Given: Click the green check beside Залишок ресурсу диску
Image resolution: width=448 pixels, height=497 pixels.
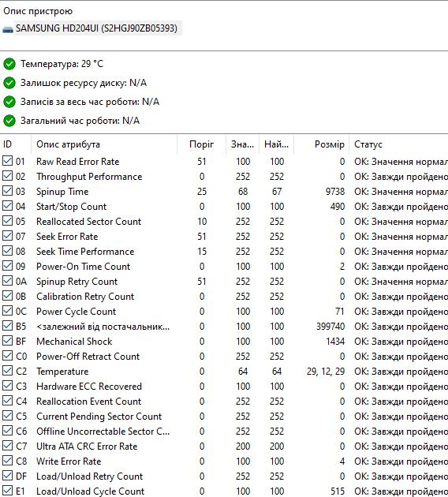Looking at the screenshot, I should (9, 83).
